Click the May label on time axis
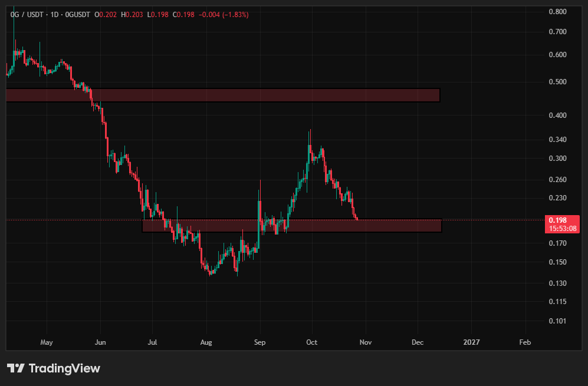The image size is (588, 386). coord(47,342)
